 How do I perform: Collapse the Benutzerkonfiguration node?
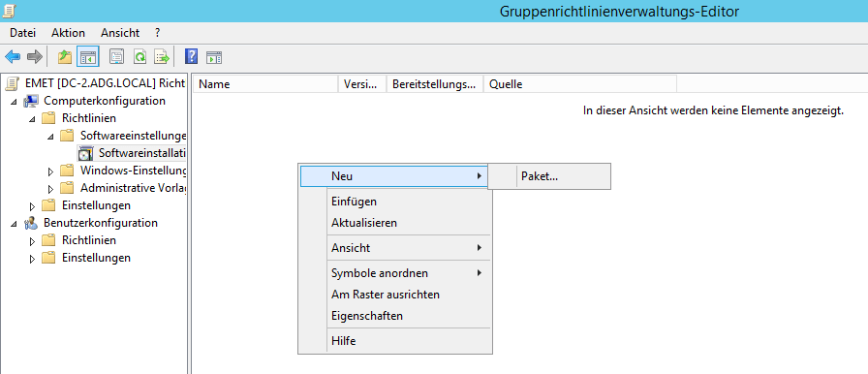pyautogui.click(x=14, y=225)
